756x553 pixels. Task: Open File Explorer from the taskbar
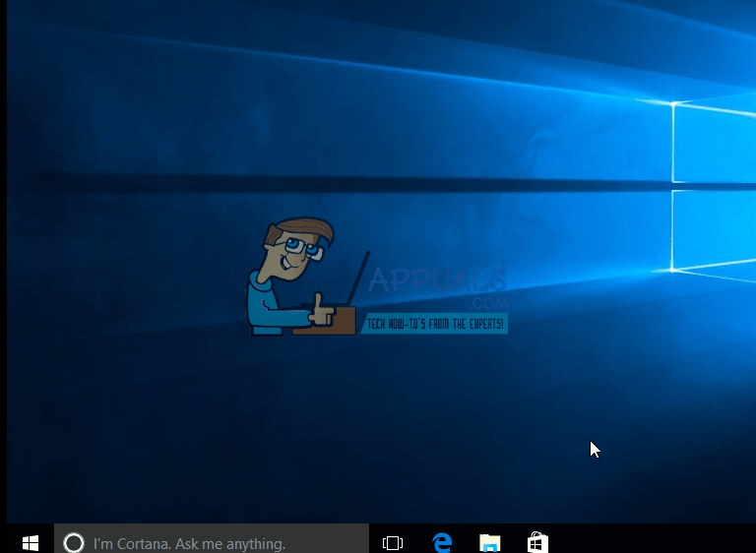tap(490, 543)
